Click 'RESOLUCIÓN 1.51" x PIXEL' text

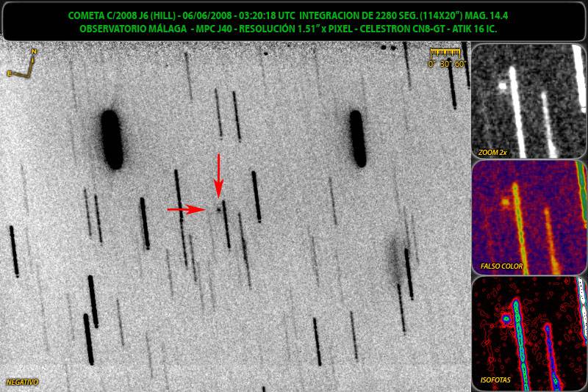296,29
